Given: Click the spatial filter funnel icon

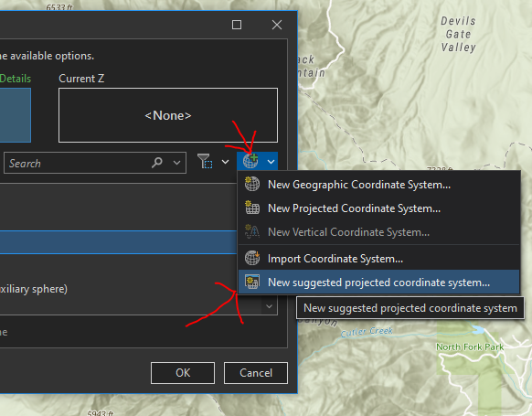Looking at the screenshot, I should [x=205, y=161].
